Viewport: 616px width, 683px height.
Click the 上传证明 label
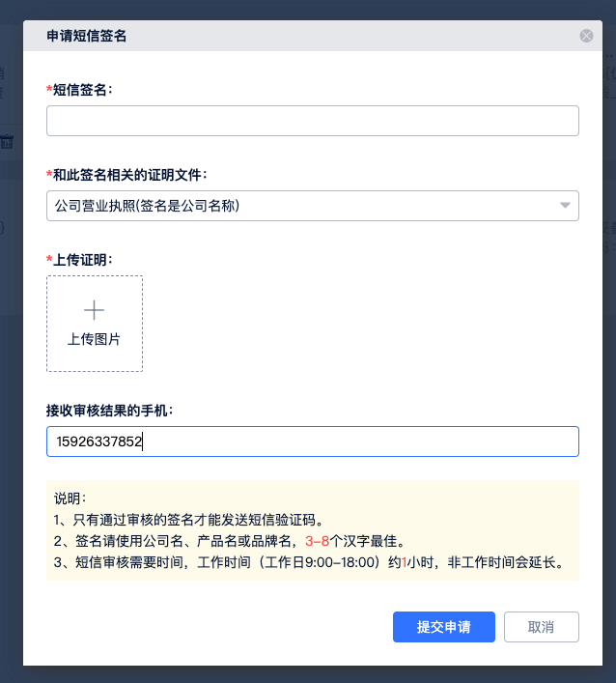click(83, 260)
